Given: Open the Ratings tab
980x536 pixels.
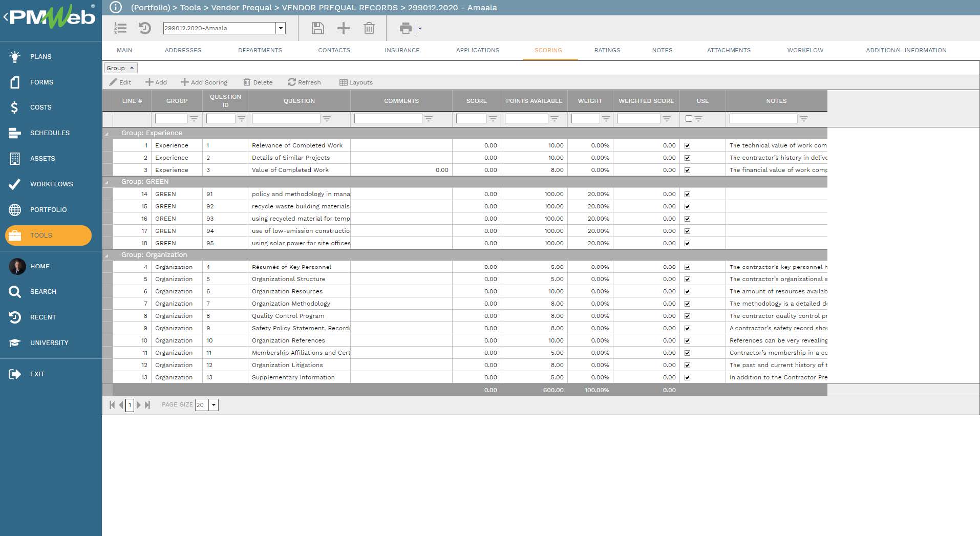Looking at the screenshot, I should tap(607, 50).
